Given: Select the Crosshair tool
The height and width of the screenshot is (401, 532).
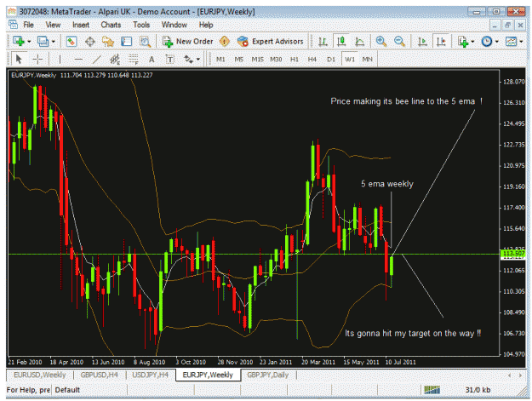Looking at the screenshot, I should point(37,60).
